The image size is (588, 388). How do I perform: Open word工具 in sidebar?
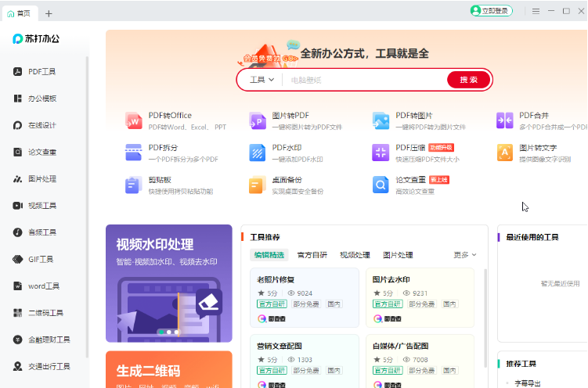tap(36, 286)
